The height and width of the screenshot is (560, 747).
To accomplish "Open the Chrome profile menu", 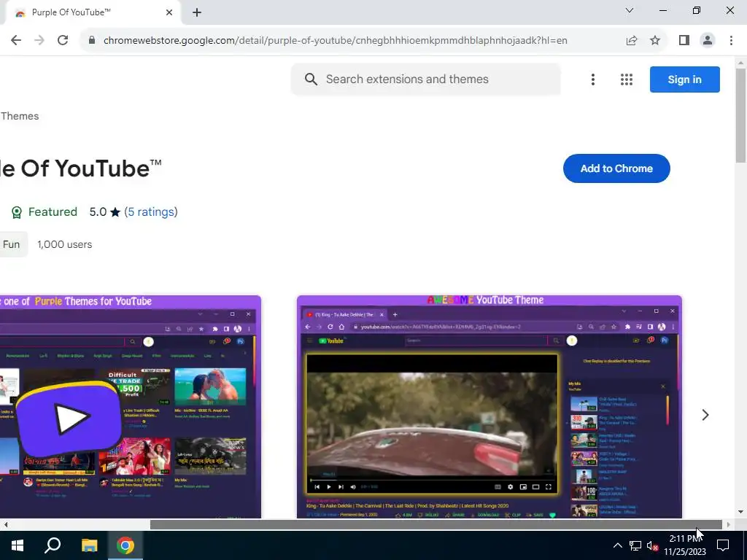I will coord(708,41).
